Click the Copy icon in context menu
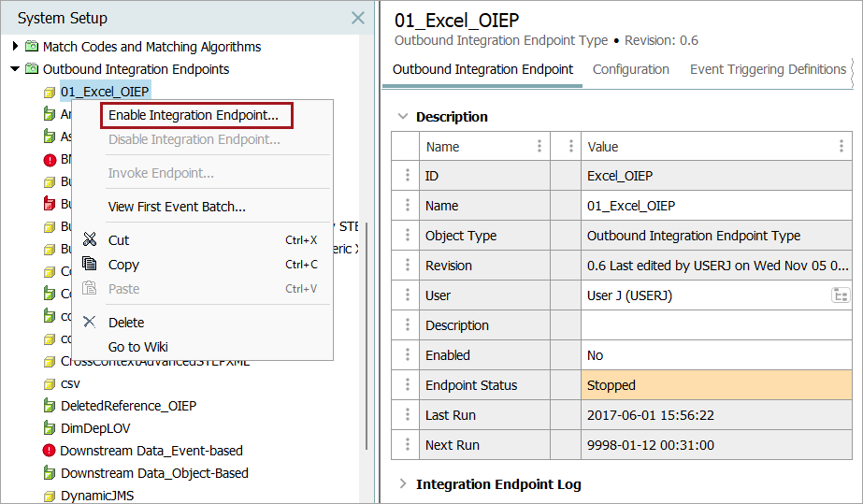 coord(90,265)
